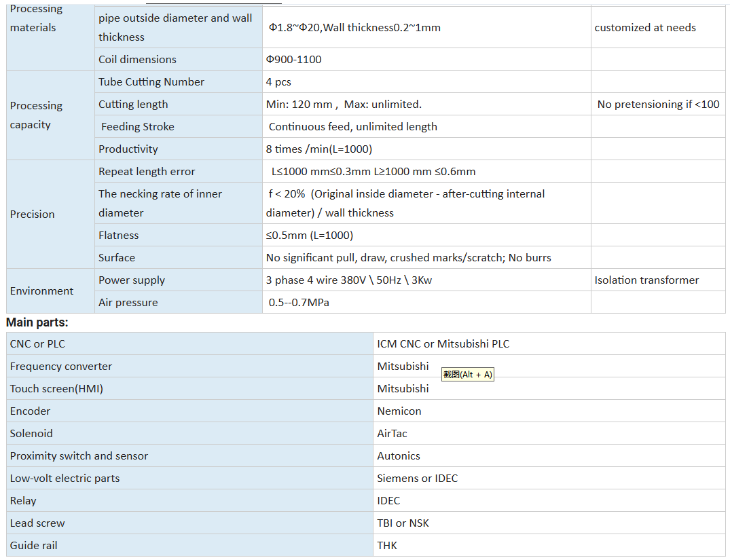Select the 'CNC or PLC' cell
Image resolution: width=730 pixels, height=560 pixels.
[189, 343]
